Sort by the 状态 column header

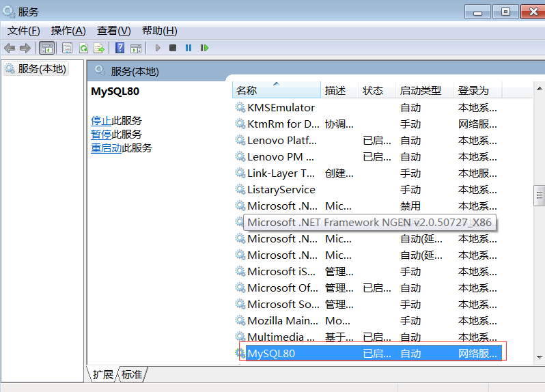point(377,90)
